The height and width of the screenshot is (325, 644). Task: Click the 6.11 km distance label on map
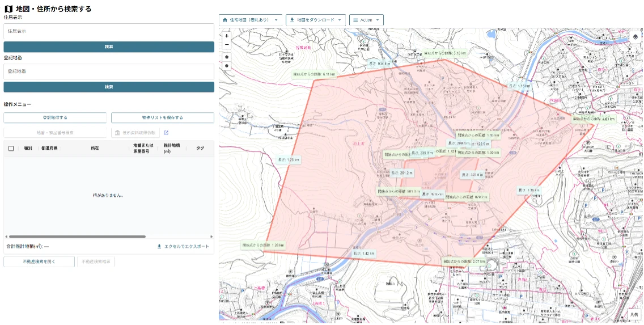pos(314,74)
